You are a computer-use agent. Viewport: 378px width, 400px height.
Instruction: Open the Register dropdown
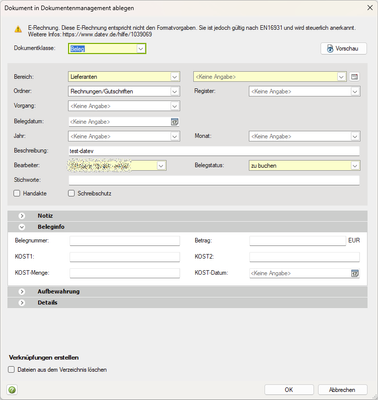point(355,91)
